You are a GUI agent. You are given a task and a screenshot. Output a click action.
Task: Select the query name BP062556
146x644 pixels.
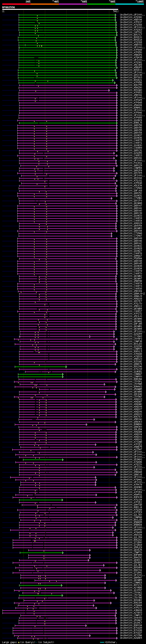coord(8,8)
